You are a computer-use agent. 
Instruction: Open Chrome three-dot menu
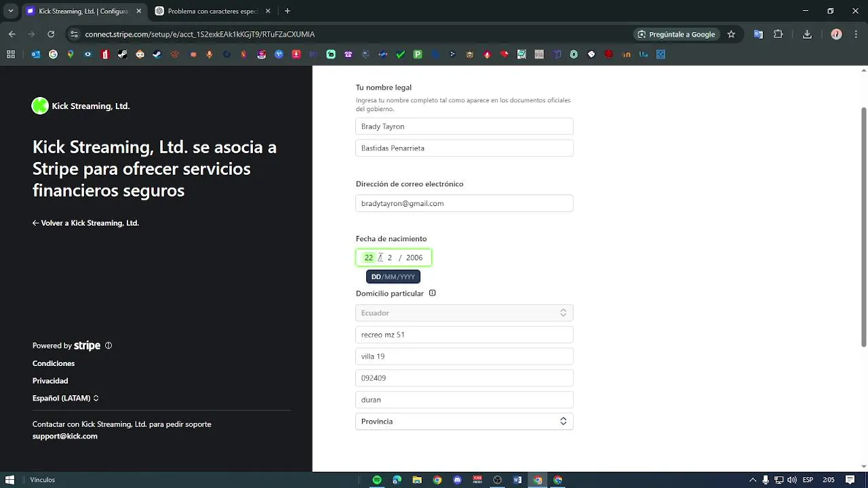(856, 34)
